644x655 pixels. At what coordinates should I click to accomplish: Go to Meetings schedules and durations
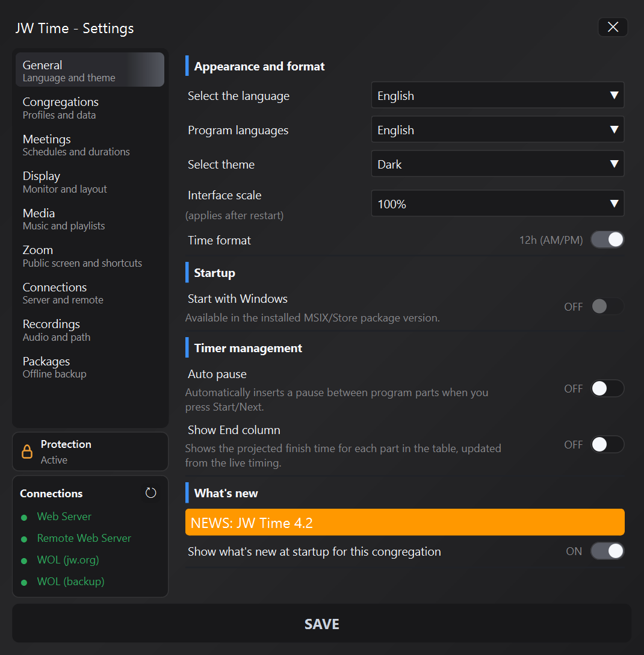[90, 145]
